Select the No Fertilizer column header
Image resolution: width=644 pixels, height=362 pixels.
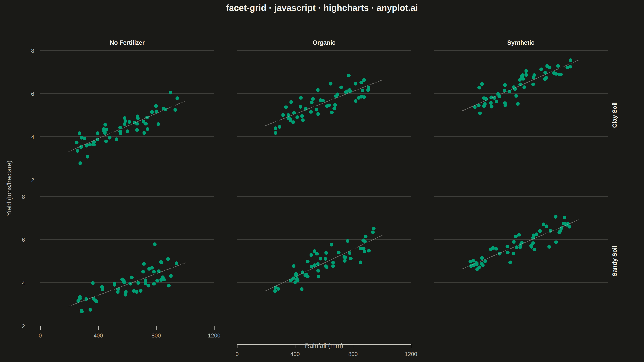(127, 43)
